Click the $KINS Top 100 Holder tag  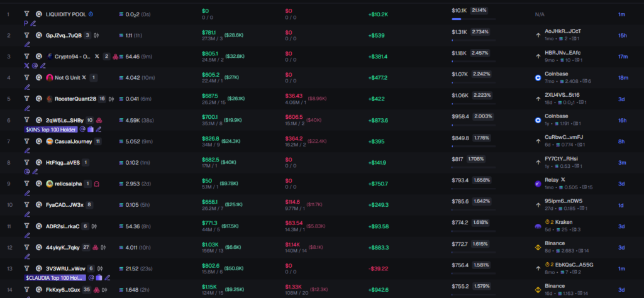coord(51,130)
